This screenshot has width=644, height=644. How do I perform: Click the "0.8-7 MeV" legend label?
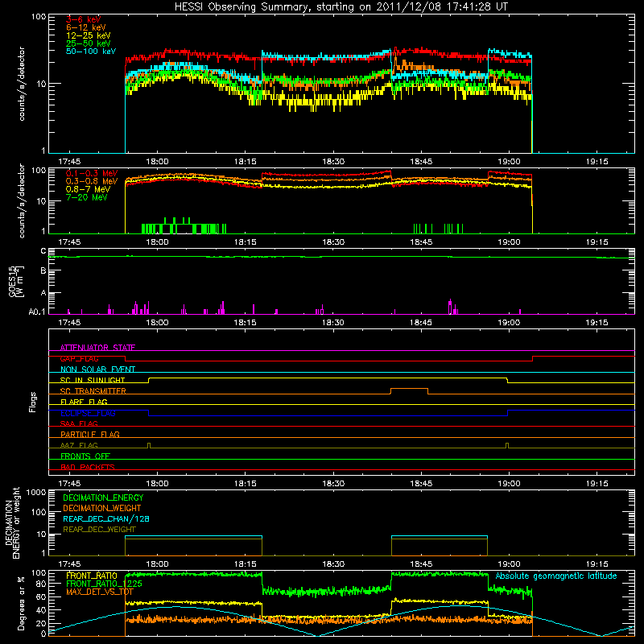[89, 189]
